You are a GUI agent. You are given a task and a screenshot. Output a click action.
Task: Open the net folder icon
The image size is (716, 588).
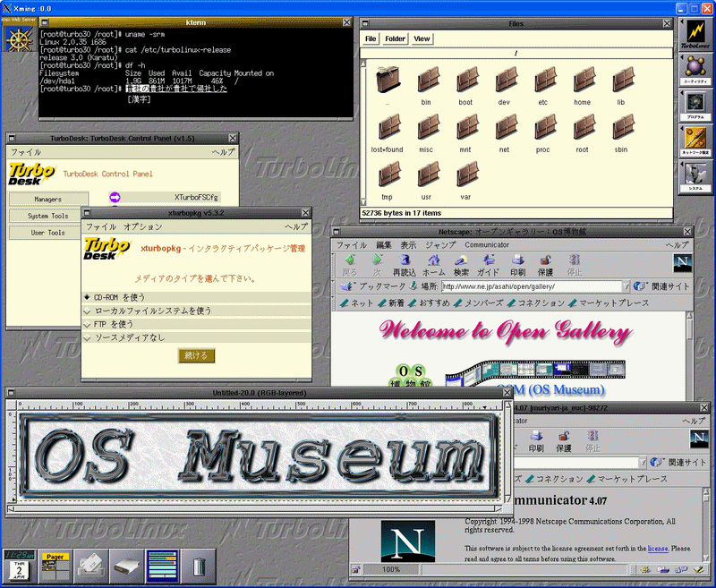point(506,127)
